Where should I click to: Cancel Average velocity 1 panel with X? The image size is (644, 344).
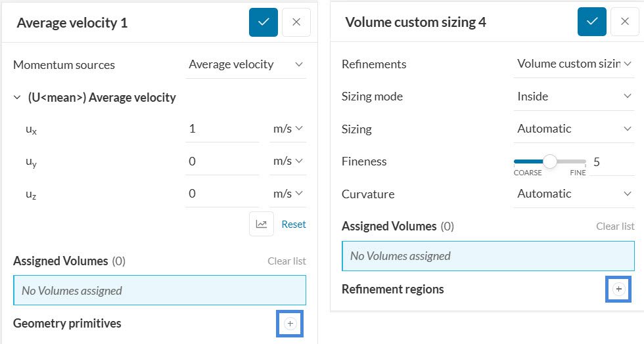point(296,22)
